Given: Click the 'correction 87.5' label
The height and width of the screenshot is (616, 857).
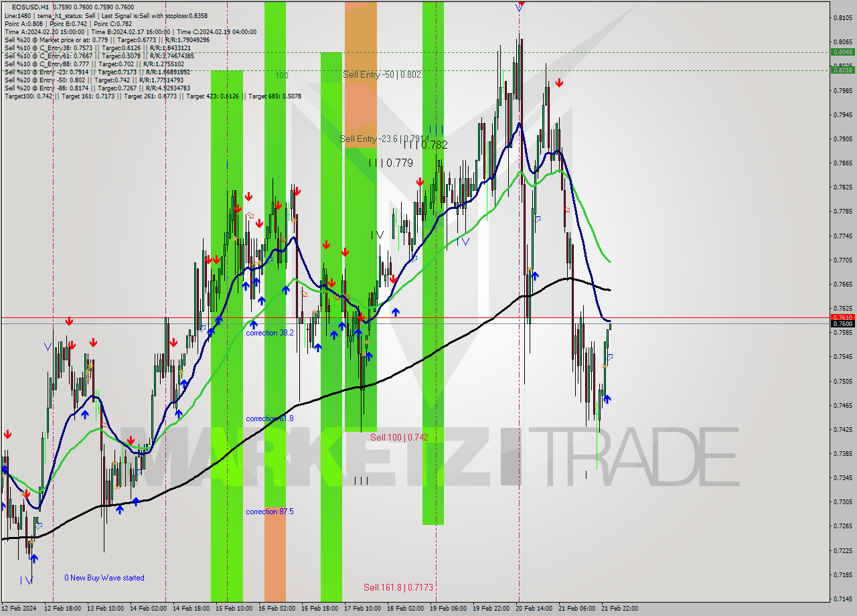Looking at the screenshot, I should click(x=270, y=511).
